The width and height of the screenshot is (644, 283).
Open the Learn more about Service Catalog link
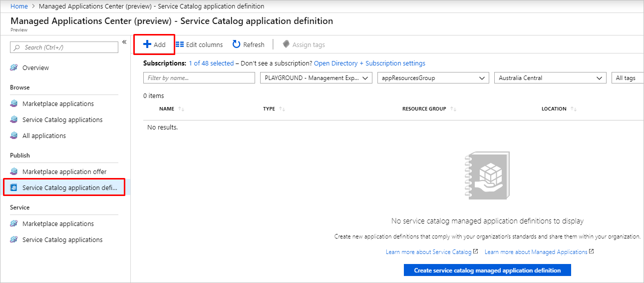(x=428, y=252)
